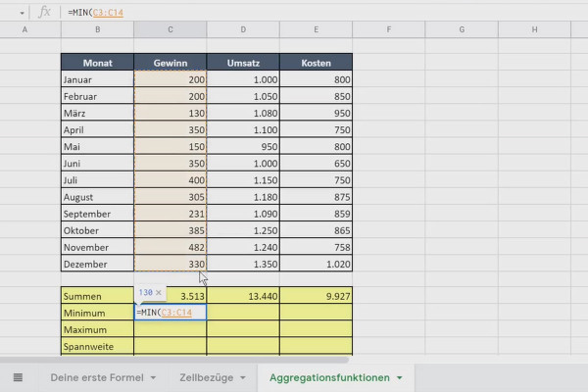The width and height of the screenshot is (588, 392).
Task: Select column D header
Action: 243,29
